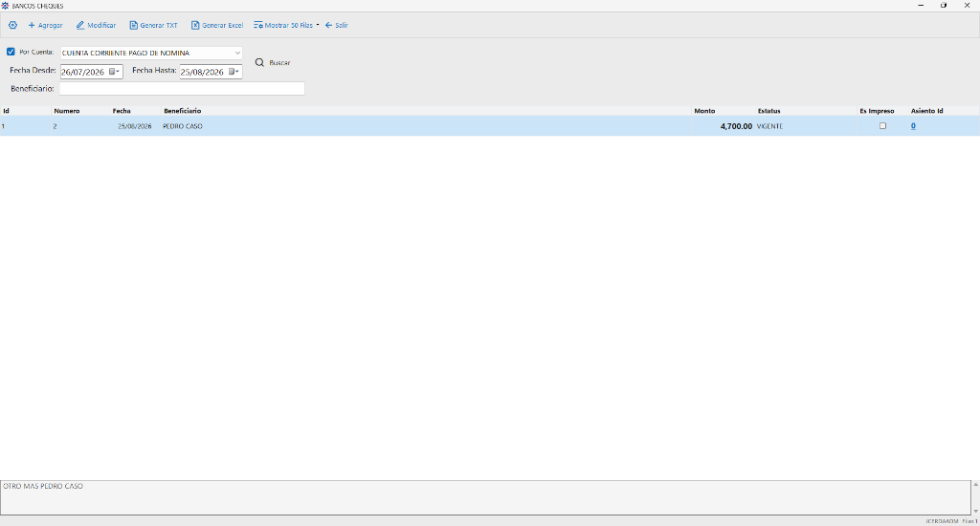
Task: Select the VIGENTE status cell
Action: (x=806, y=126)
